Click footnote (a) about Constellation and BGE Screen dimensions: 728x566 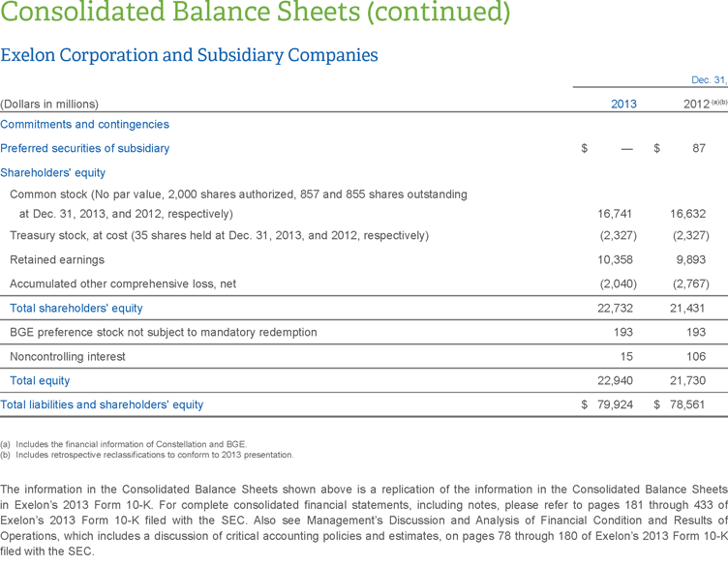[x=124, y=444]
